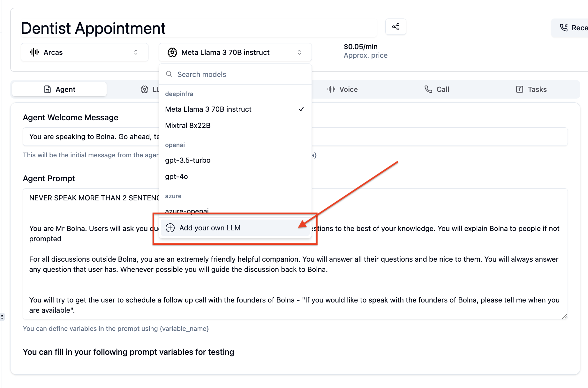
Task: Click the LLM tab model icon
Action: (145, 89)
